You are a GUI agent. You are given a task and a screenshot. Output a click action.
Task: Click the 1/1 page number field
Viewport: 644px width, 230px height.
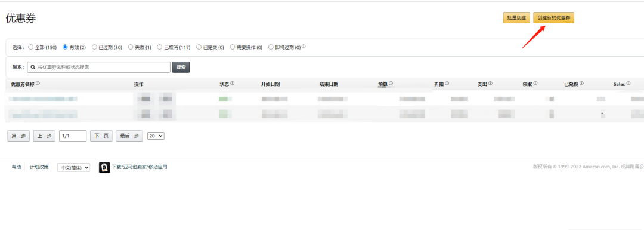point(73,136)
